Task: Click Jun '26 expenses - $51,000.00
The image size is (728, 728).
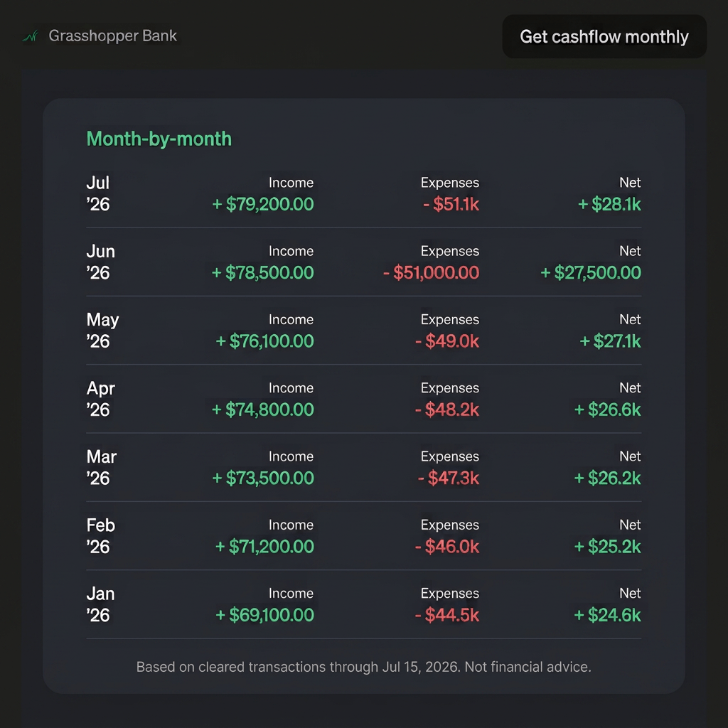Action: 431,272
